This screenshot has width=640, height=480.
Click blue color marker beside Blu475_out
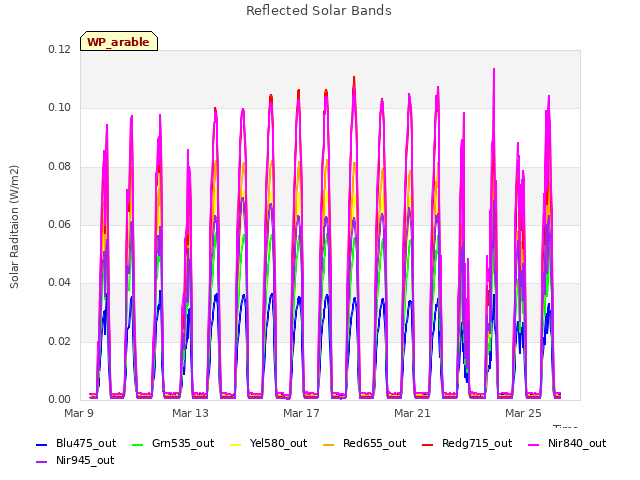42,444
